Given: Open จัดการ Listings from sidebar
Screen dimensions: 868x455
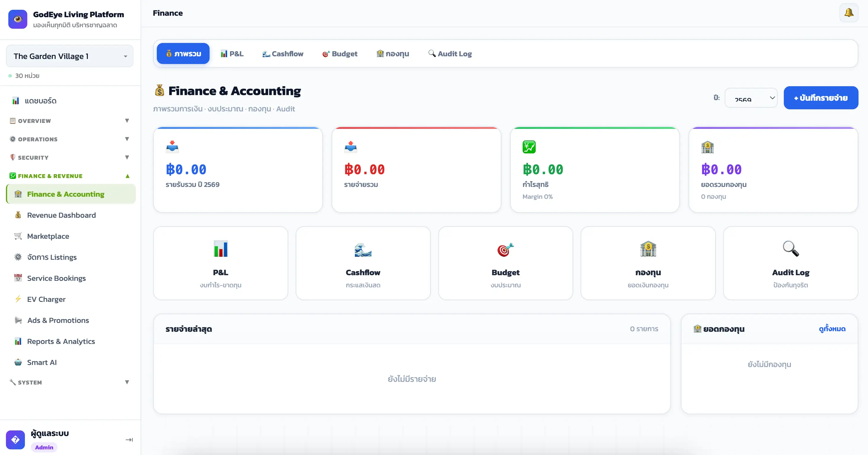Looking at the screenshot, I should click(x=71, y=257).
